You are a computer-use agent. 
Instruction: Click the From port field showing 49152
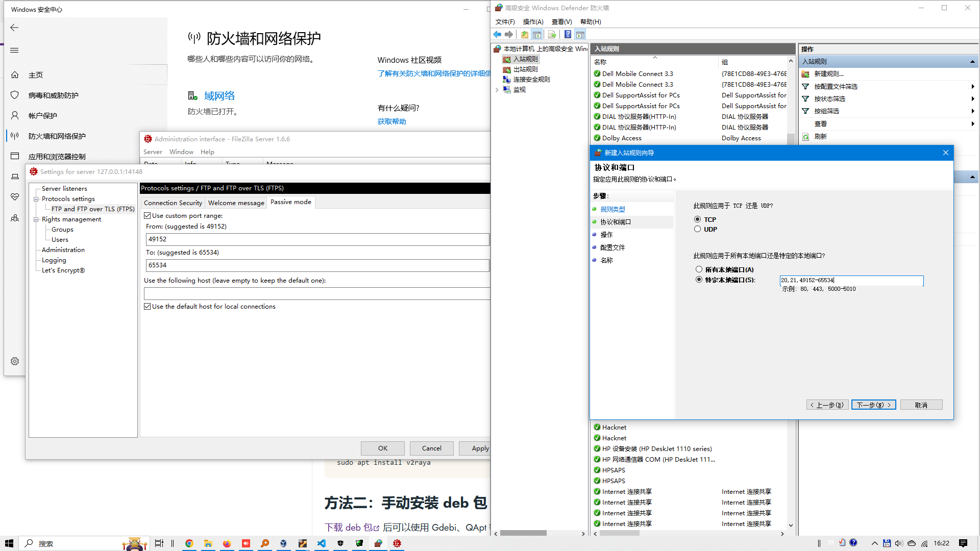[317, 239]
